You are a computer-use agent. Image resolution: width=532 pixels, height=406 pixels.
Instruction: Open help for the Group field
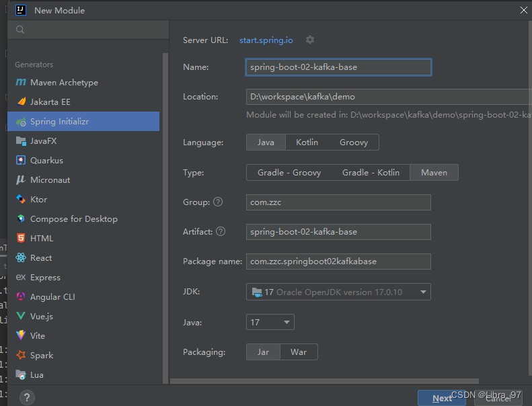[x=218, y=202]
